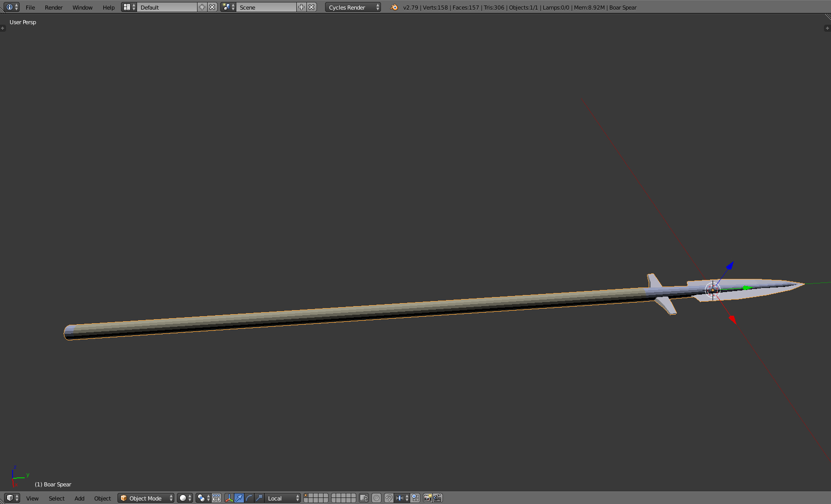Open the Cycles Render engine dropdown
The image size is (831, 504).
click(352, 7)
